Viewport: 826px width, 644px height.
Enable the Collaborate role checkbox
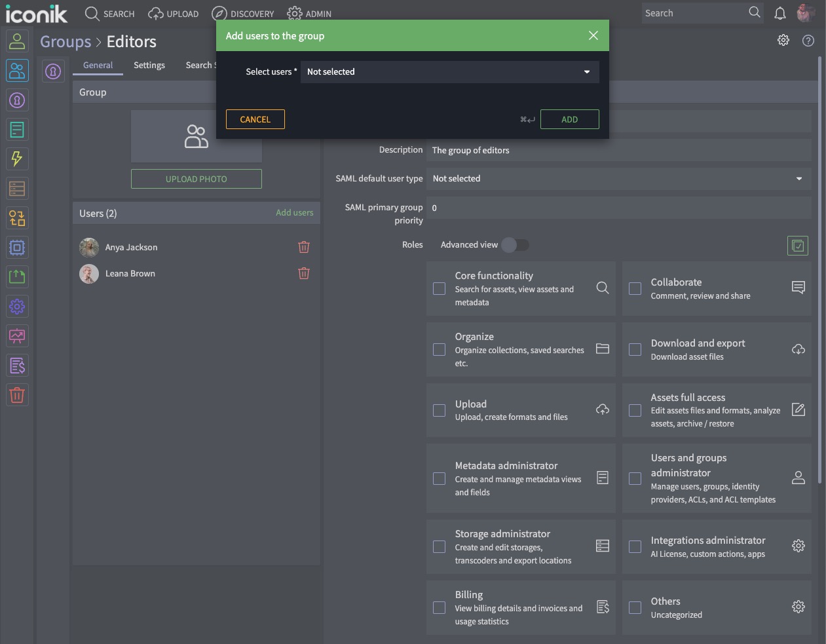click(634, 288)
